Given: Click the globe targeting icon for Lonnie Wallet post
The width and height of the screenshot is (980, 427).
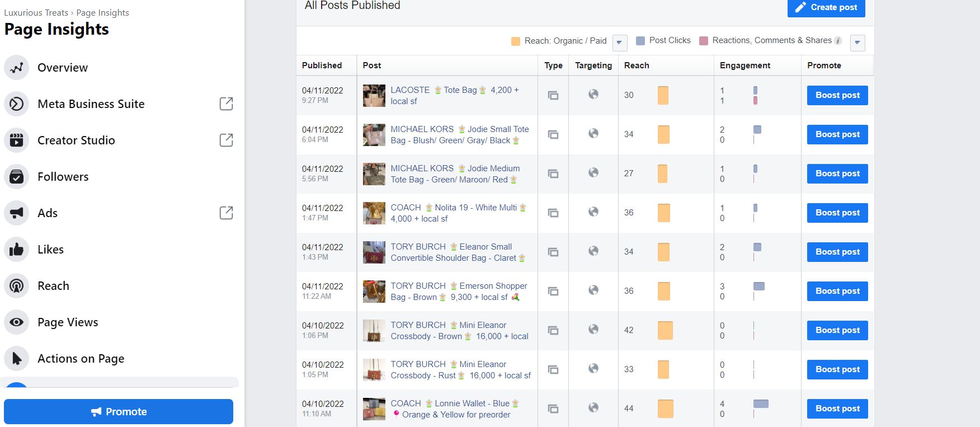Looking at the screenshot, I should coord(593,407).
